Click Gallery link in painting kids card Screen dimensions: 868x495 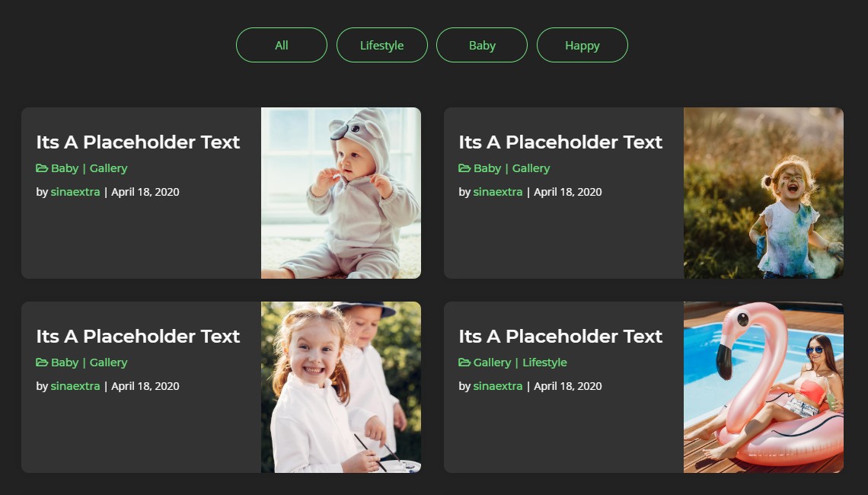click(108, 362)
